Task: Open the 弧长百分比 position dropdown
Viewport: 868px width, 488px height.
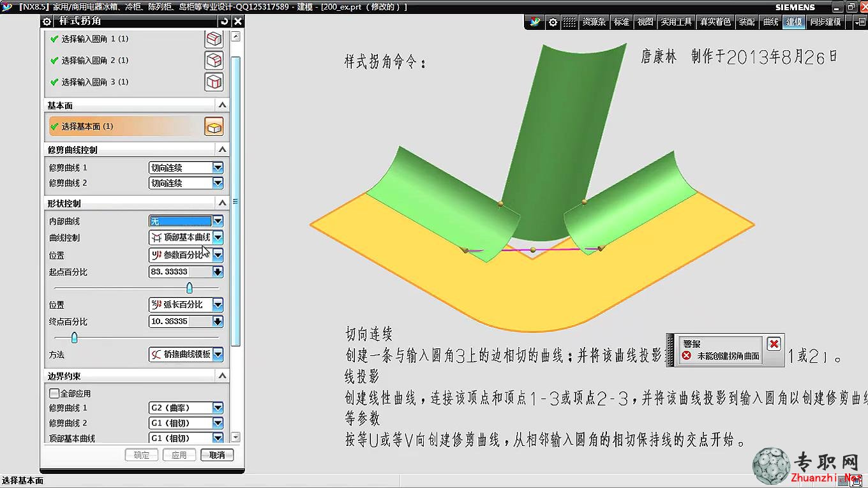Action: point(186,304)
